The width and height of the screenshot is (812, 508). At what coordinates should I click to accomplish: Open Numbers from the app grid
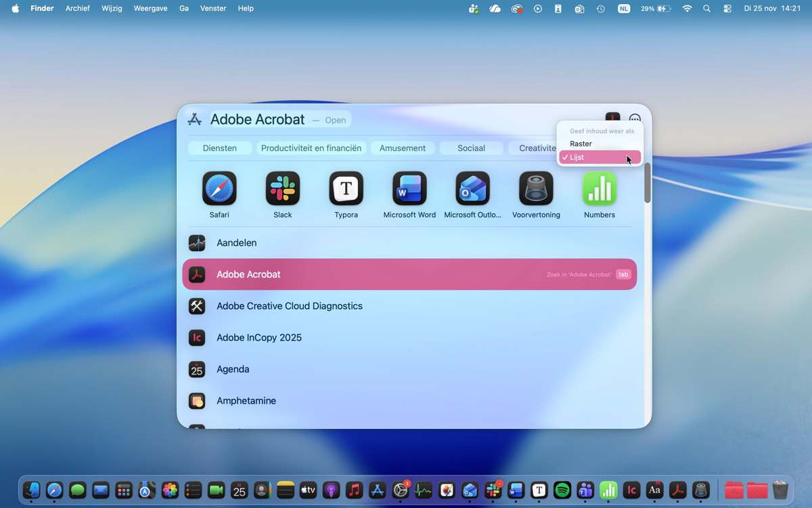[x=599, y=188]
